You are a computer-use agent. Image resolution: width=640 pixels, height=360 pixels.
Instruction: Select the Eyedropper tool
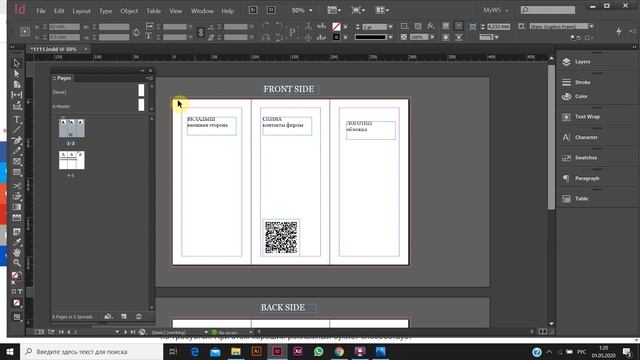tap(16, 242)
